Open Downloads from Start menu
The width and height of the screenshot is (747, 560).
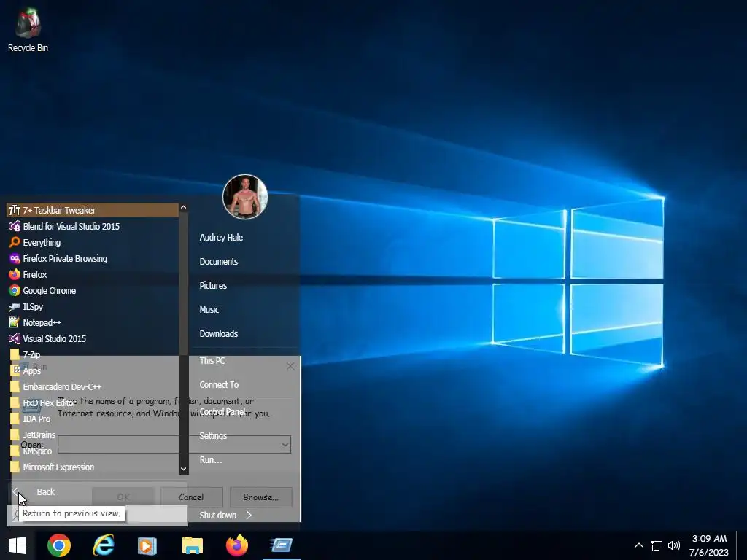pyautogui.click(x=219, y=333)
